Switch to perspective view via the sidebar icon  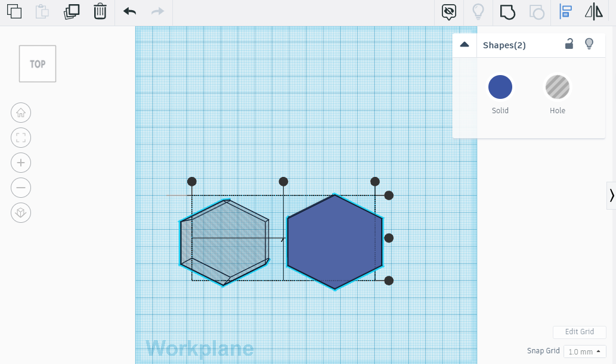pos(21,213)
